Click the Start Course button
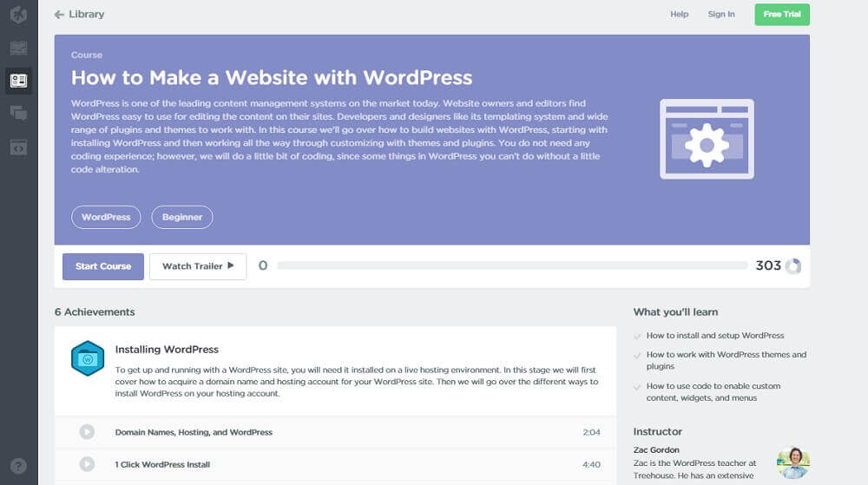868x485 pixels. pos(103,266)
